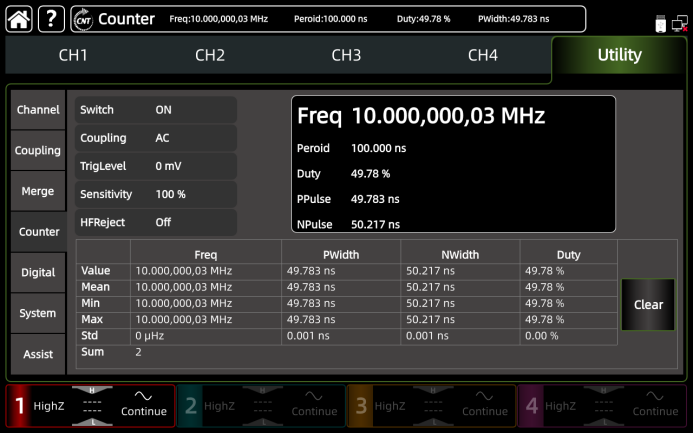This screenshot has height=433, width=693.
Task: Toggle channel 3 output number button
Action: point(361,406)
